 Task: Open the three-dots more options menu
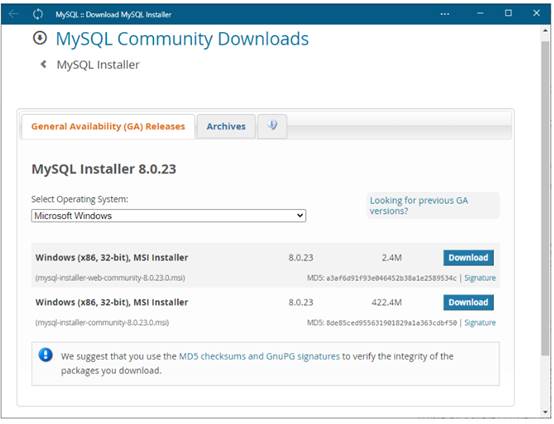(445, 14)
